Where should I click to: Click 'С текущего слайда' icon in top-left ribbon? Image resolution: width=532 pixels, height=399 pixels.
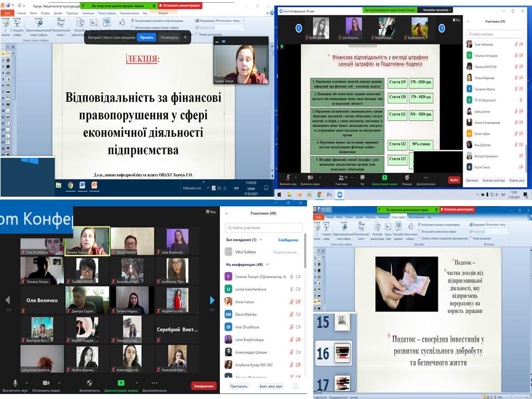(17, 23)
